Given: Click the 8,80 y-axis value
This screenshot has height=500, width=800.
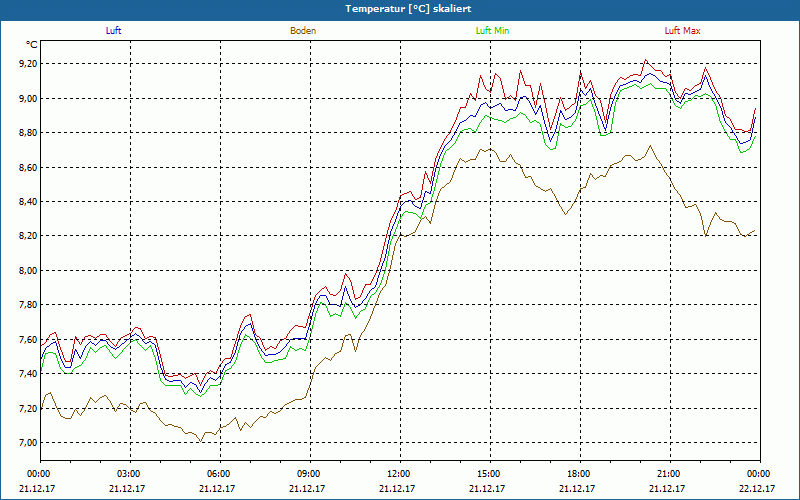Looking at the screenshot, I should click(x=29, y=133).
